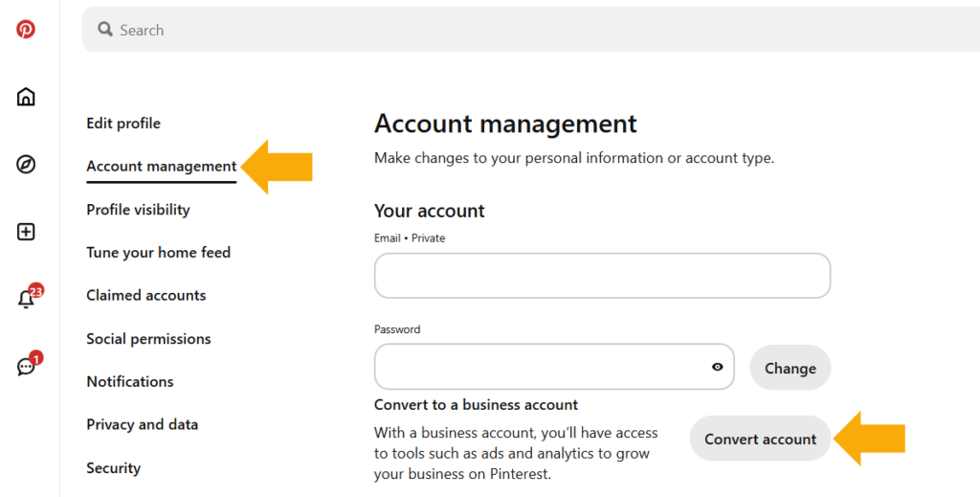Open Security settings
Screen dimensions: 980x497
[x=114, y=467]
